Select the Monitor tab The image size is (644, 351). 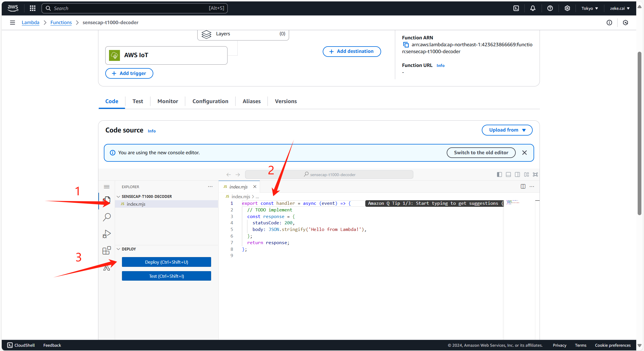(168, 101)
